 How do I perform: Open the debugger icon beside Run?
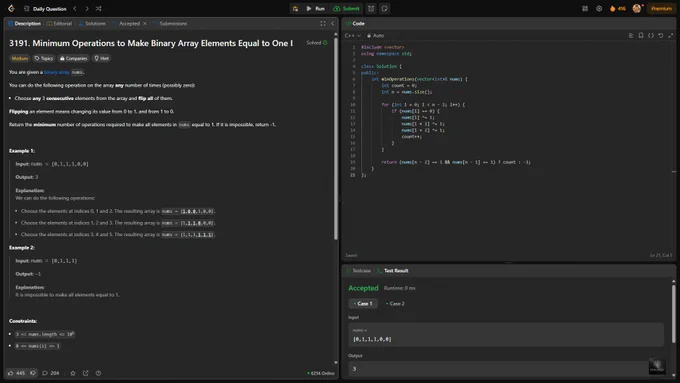pyautogui.click(x=295, y=9)
